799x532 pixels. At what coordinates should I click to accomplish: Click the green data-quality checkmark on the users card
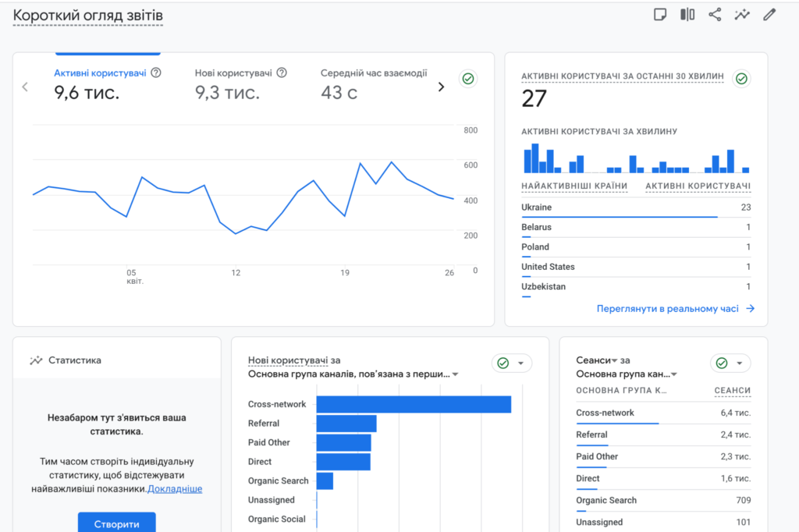coord(467,78)
